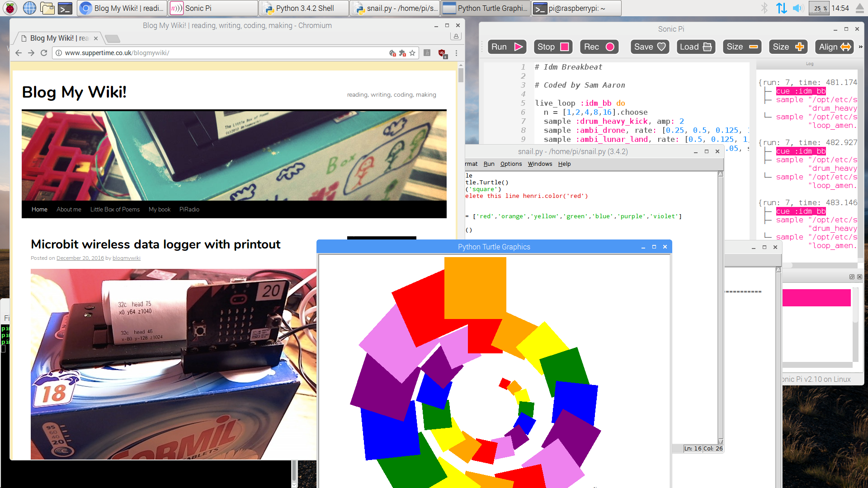868x488 pixels.
Task: Decrease text size with Size minus
Action: [741, 47]
